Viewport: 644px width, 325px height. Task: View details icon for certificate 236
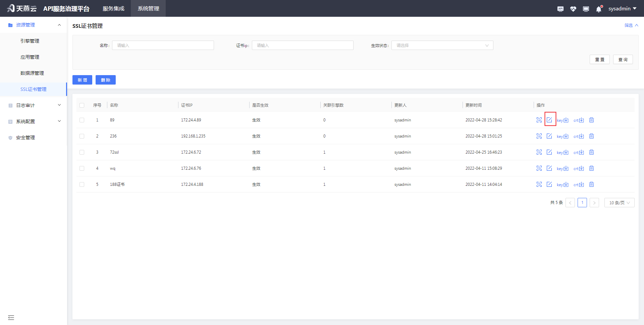pyautogui.click(x=539, y=136)
